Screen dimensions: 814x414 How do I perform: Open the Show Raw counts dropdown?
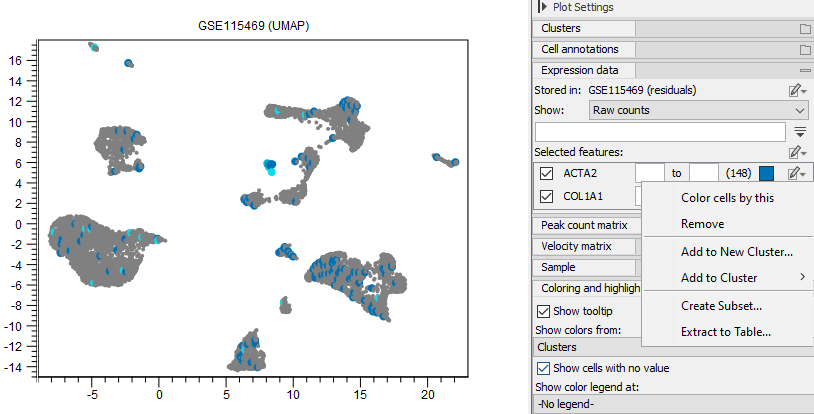coord(698,111)
